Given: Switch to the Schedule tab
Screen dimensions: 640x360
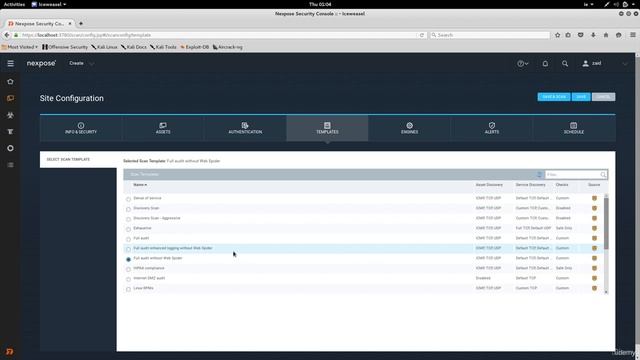Looking at the screenshot, I should click(574, 128).
